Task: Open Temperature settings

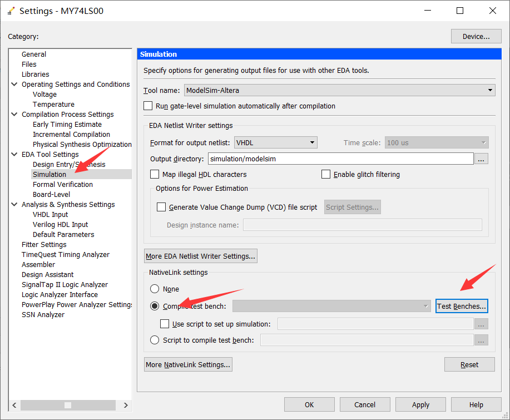Action: 53,105
